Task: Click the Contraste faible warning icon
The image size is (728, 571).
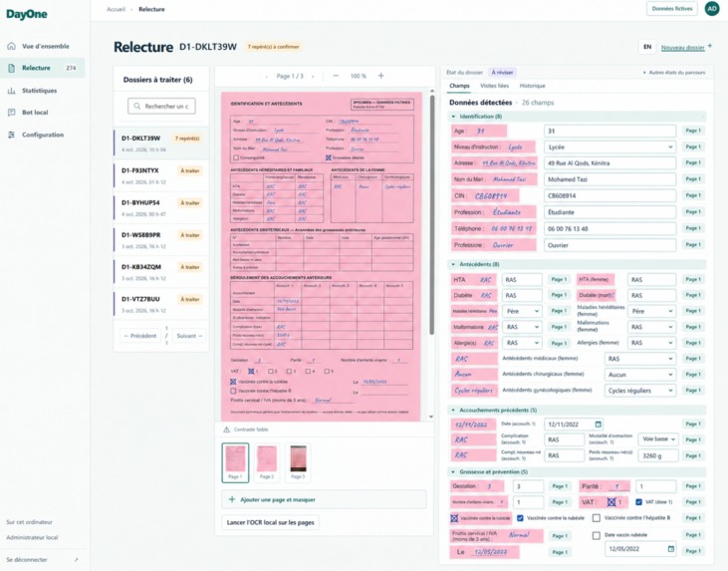Action: coord(227,429)
